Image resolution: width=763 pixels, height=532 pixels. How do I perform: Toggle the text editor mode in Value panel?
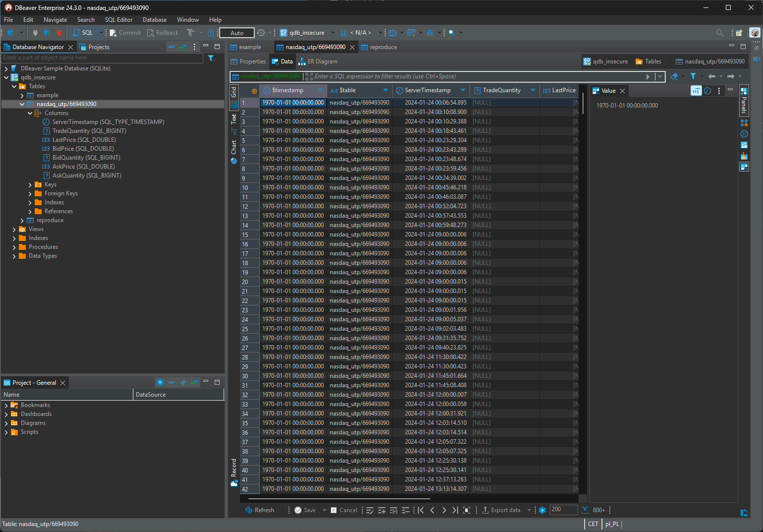(x=696, y=91)
